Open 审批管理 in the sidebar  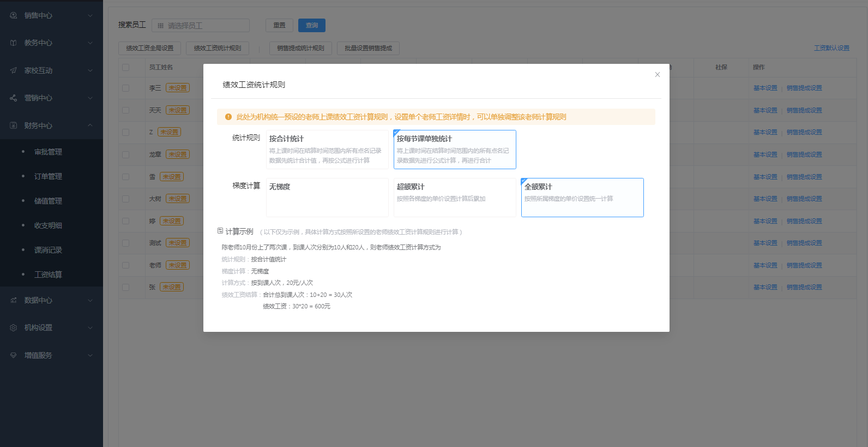click(x=48, y=152)
